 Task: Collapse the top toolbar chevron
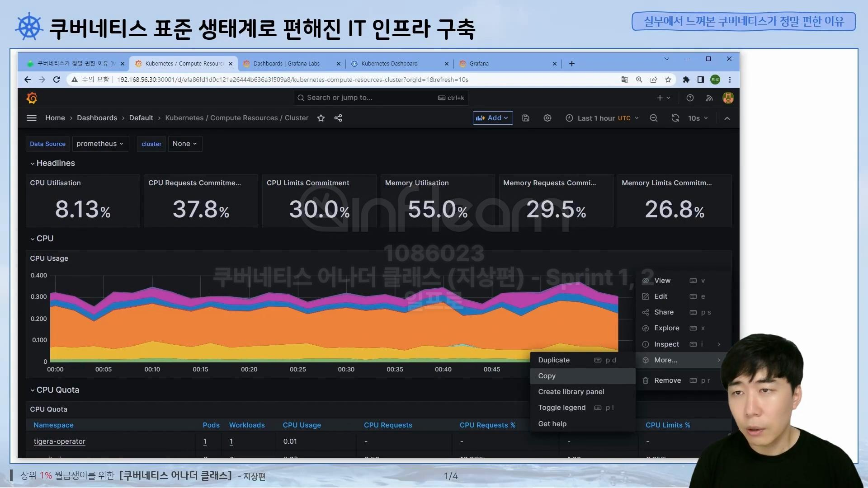[x=727, y=118]
